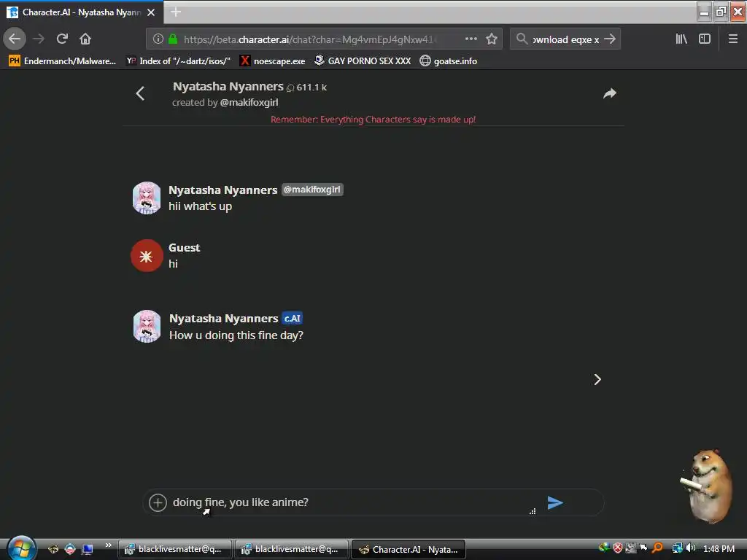This screenshot has width=747, height=560.
Task: Click the Nyatasha Nyanners header title
Action: [x=228, y=87]
